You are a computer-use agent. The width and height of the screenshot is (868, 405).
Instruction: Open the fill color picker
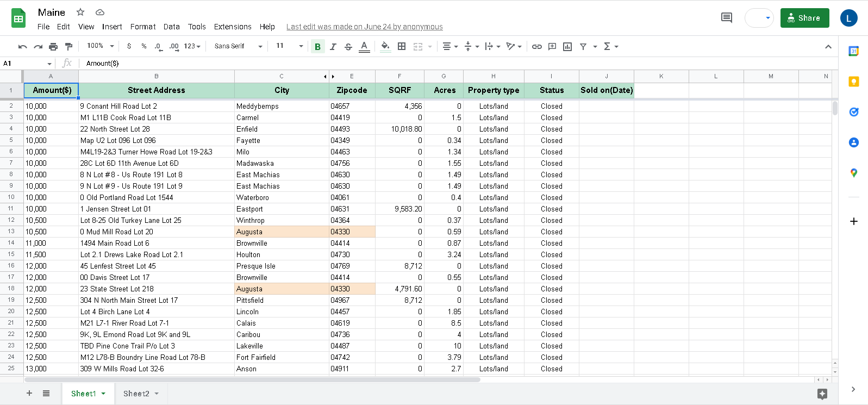(x=385, y=47)
